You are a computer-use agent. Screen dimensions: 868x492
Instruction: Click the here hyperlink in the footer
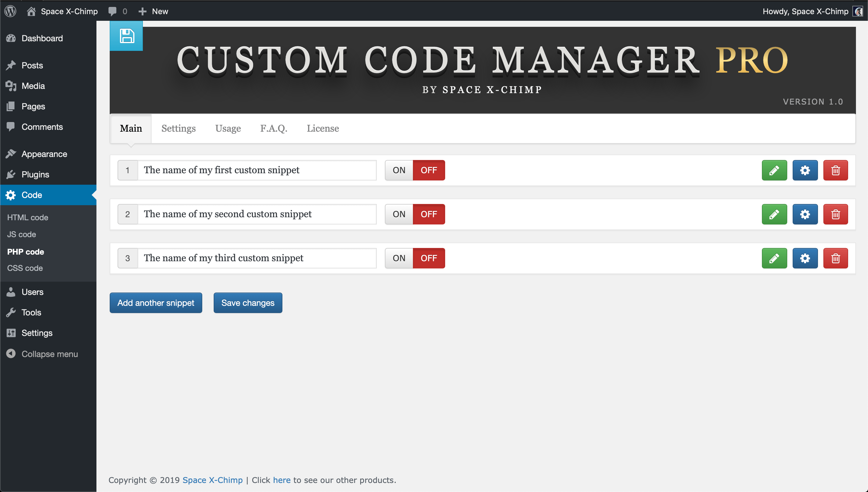281,479
